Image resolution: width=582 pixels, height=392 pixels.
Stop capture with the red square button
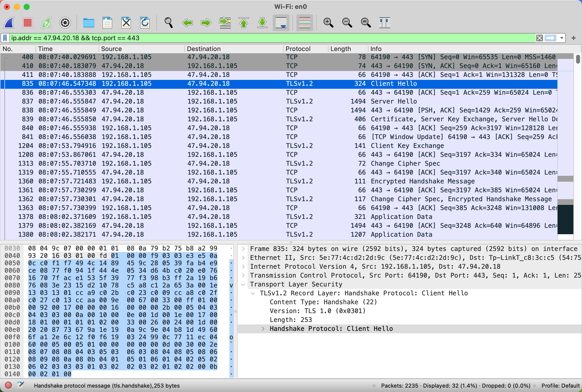point(28,23)
